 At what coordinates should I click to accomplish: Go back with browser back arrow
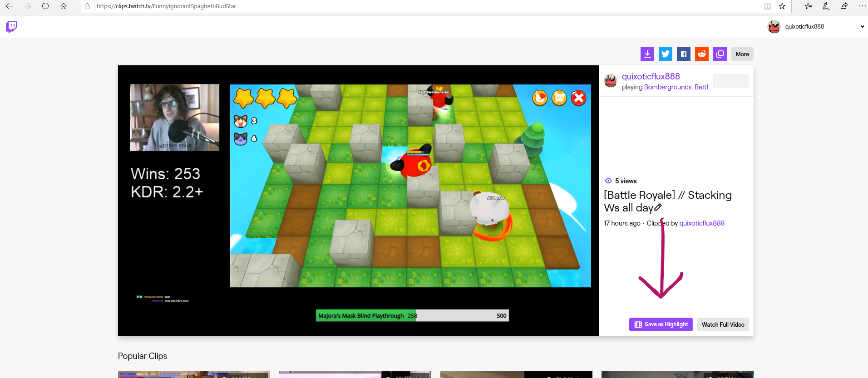coord(9,6)
